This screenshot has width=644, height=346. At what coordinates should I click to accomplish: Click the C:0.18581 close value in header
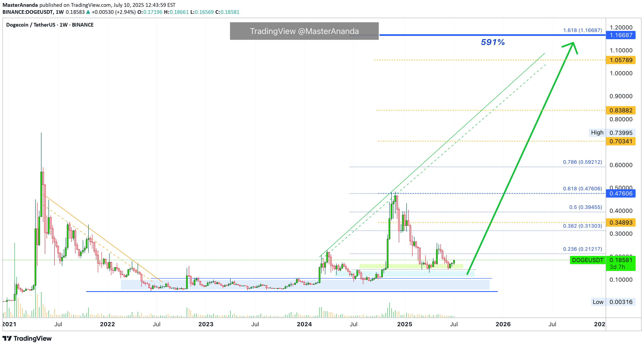227,12
